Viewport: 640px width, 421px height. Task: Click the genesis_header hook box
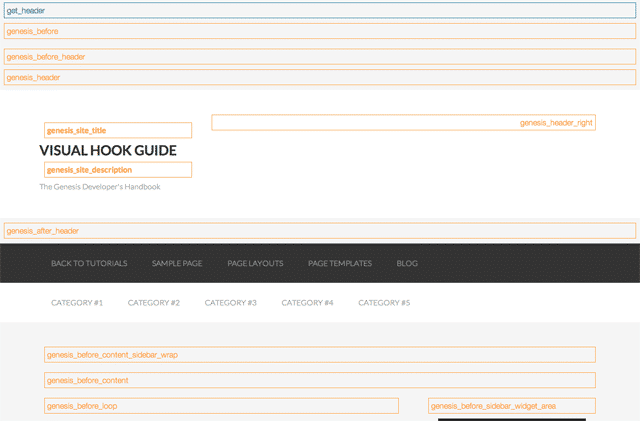(320, 77)
